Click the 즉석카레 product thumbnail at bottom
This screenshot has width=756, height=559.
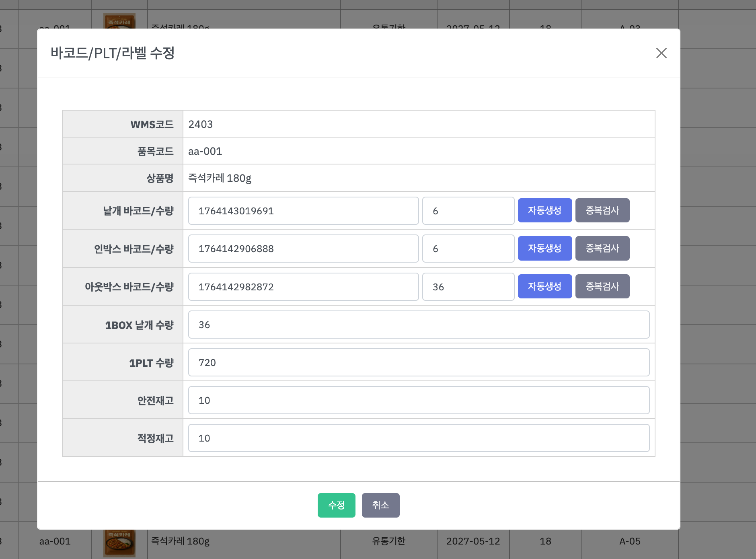coord(119,543)
